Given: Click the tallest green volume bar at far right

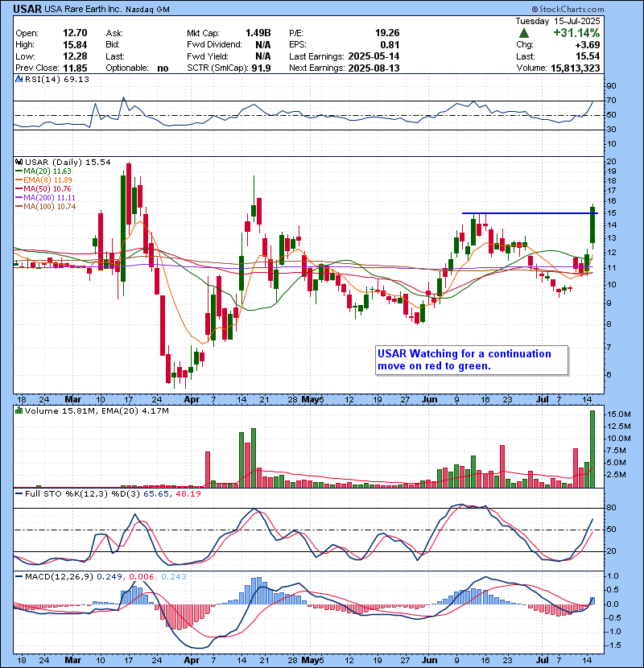Looking at the screenshot, I should click(592, 449).
